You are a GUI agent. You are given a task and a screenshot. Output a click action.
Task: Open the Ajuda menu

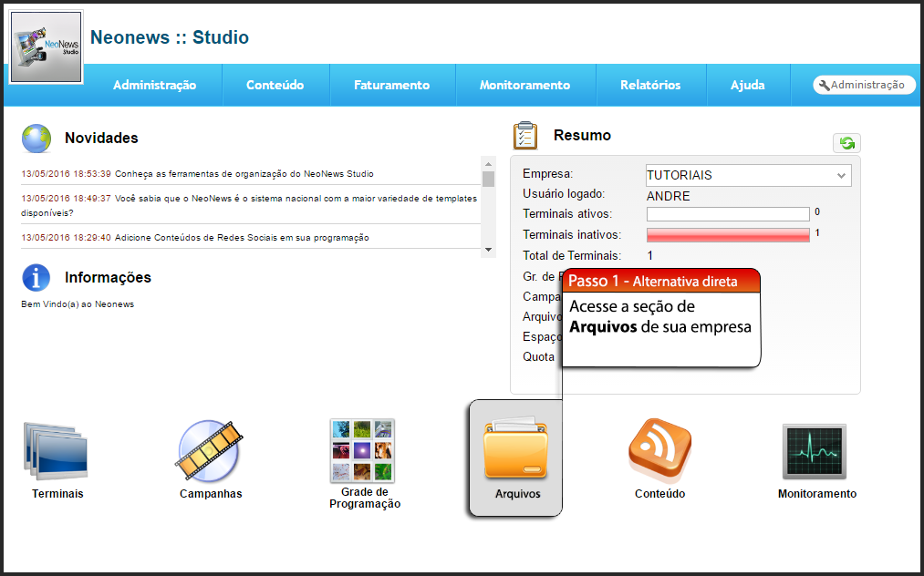coord(747,85)
